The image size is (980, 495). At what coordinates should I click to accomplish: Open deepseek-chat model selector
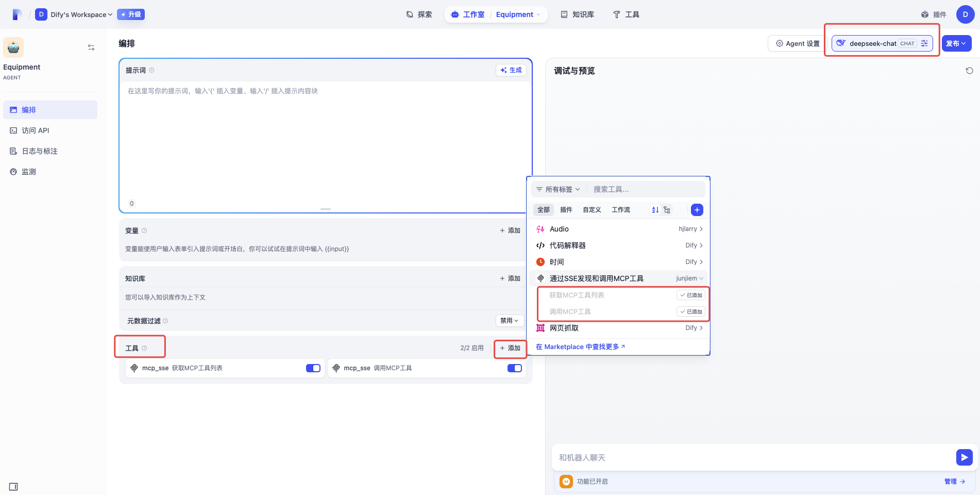882,43
